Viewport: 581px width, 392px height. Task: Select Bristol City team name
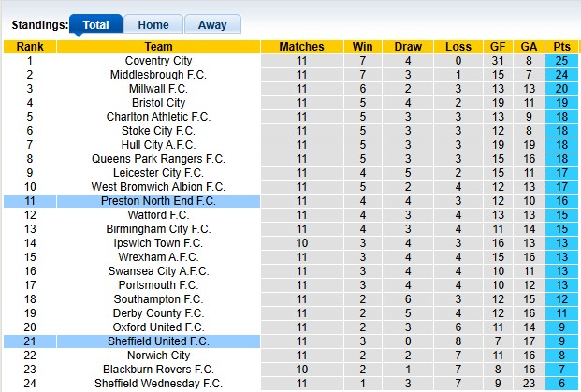pyautogui.click(x=158, y=103)
